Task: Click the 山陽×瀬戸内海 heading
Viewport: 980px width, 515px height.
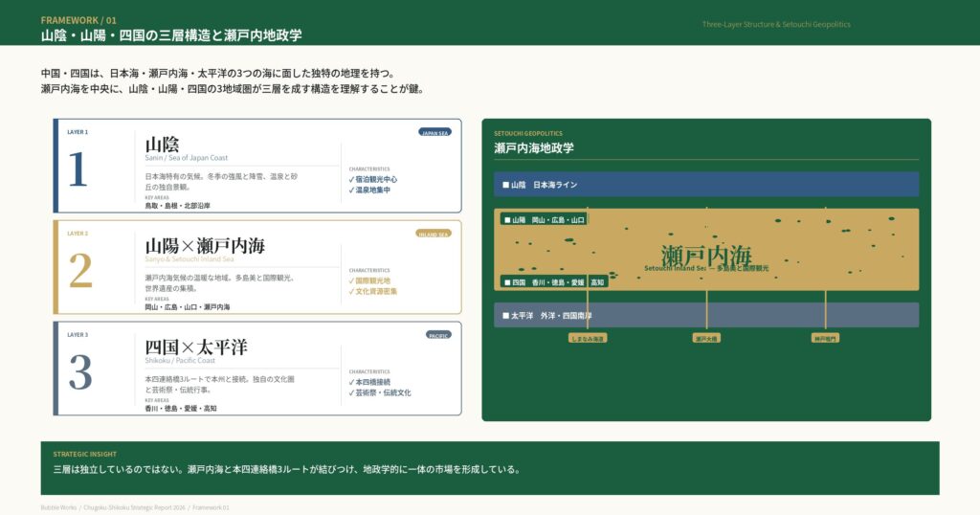Action: click(x=205, y=246)
